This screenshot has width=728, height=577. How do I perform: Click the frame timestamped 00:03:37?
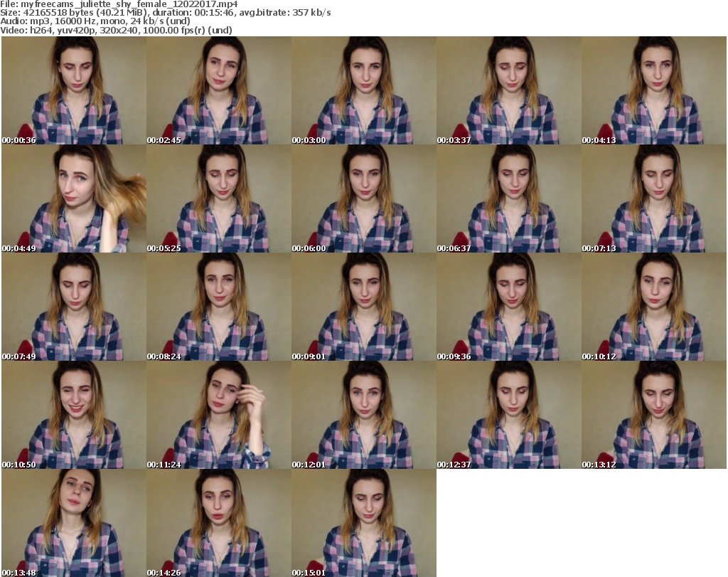pos(509,90)
